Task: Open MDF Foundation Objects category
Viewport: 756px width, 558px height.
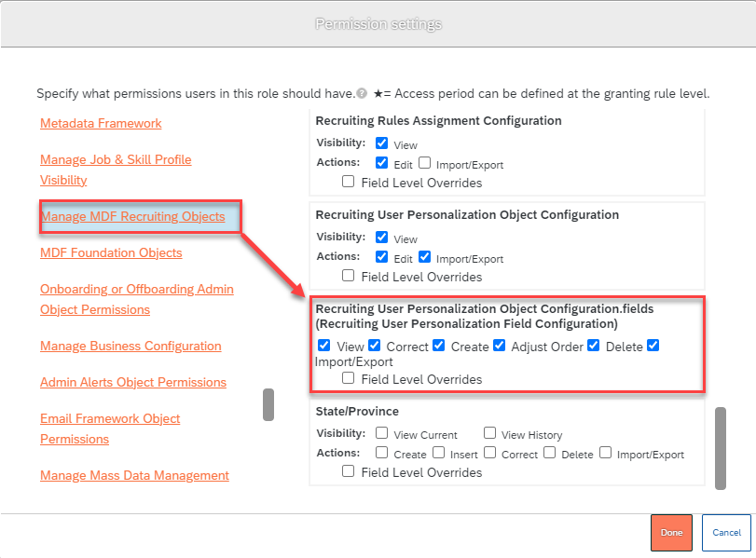Action: click(111, 252)
